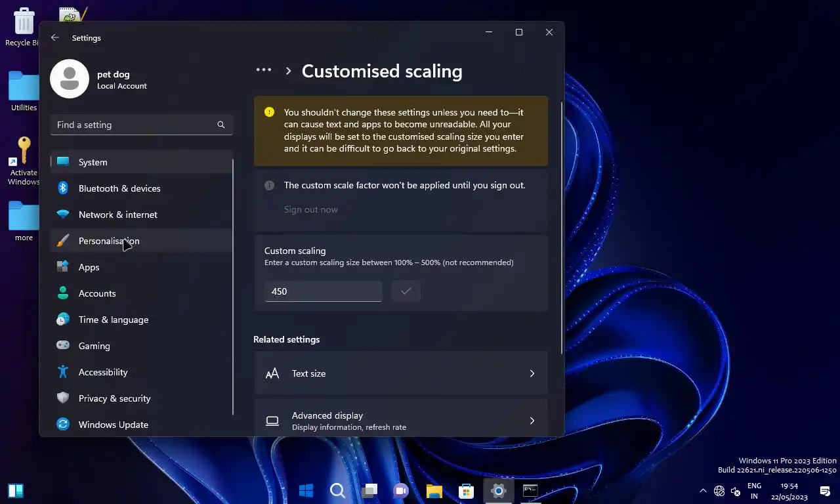Open the System category
The image size is (840, 504).
(x=141, y=162)
